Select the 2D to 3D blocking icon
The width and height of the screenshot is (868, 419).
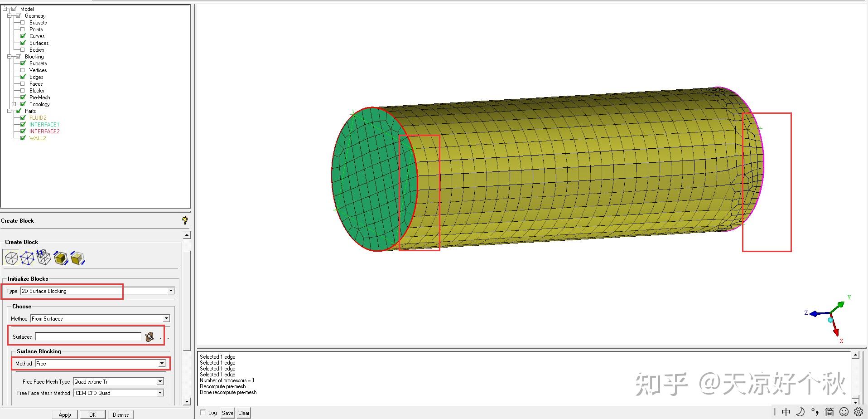tap(61, 258)
